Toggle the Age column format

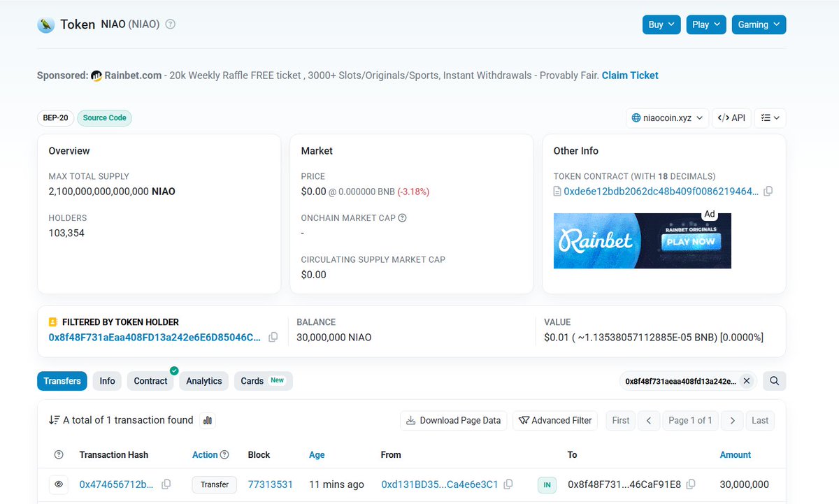317,454
